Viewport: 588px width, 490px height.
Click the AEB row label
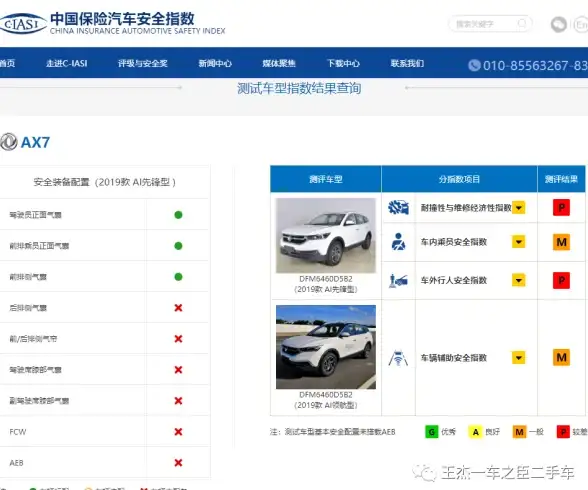(16, 463)
